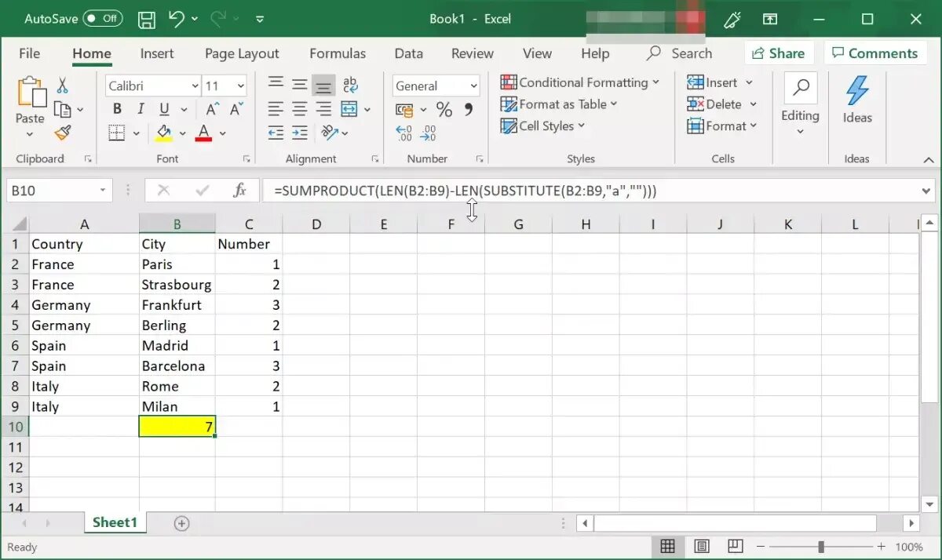Switch to Page Break Preview icon
The width and height of the screenshot is (942, 560).
[736, 546]
